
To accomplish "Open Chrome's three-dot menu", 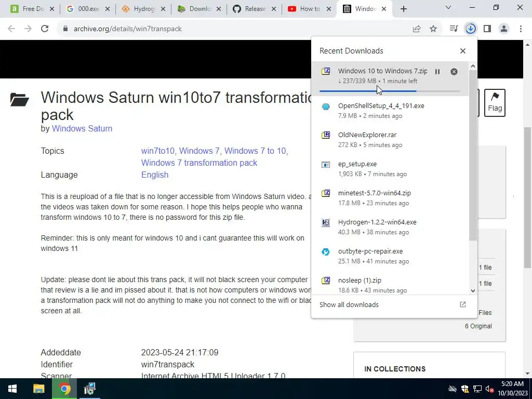I will click(521, 29).
